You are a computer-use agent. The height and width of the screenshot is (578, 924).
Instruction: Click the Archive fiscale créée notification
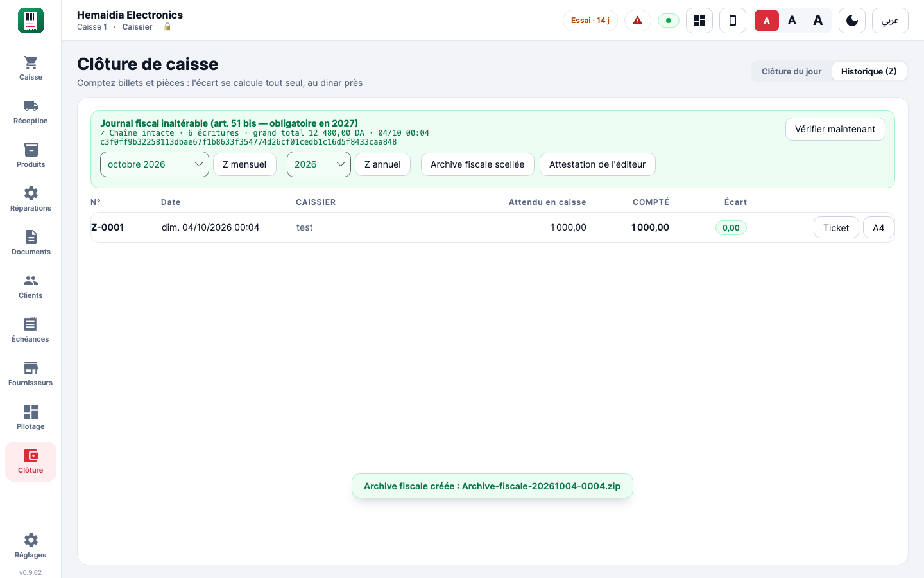(x=492, y=486)
